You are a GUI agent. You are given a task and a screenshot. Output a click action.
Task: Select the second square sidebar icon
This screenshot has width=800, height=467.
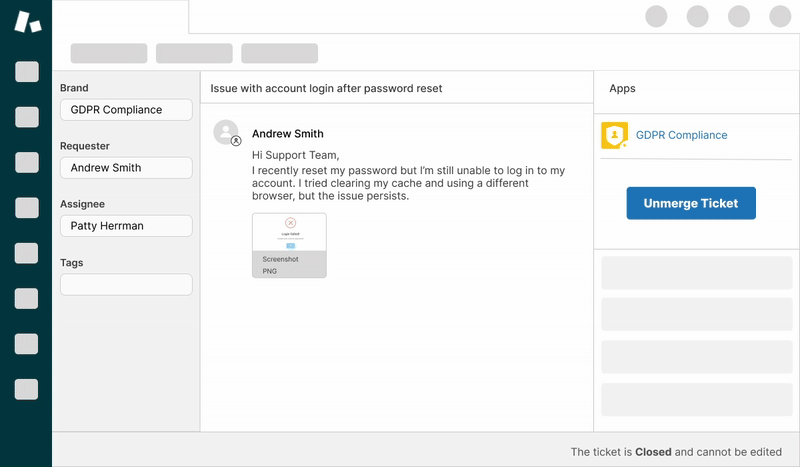pos(27,117)
